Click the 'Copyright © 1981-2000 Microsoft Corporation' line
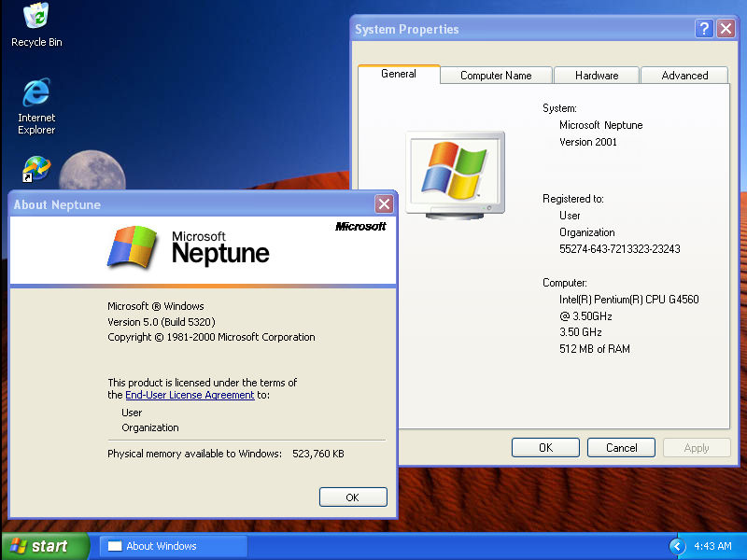 tap(211, 337)
